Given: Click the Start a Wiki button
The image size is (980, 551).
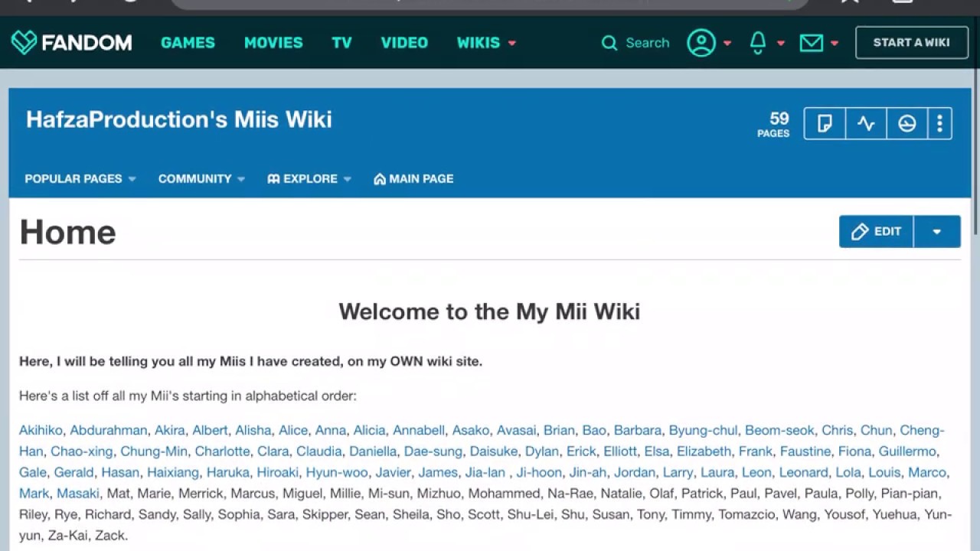Looking at the screenshot, I should pos(912,43).
